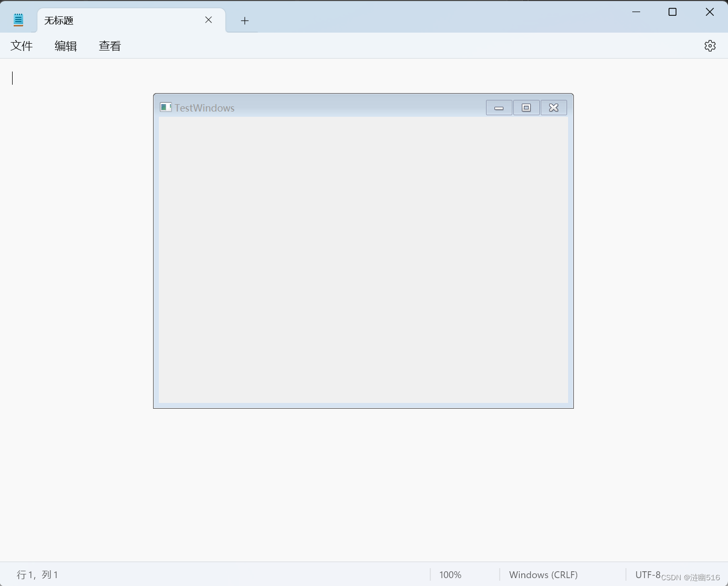
Task: Click the Windows (CRLF) line-ending indicator
Action: (x=543, y=574)
